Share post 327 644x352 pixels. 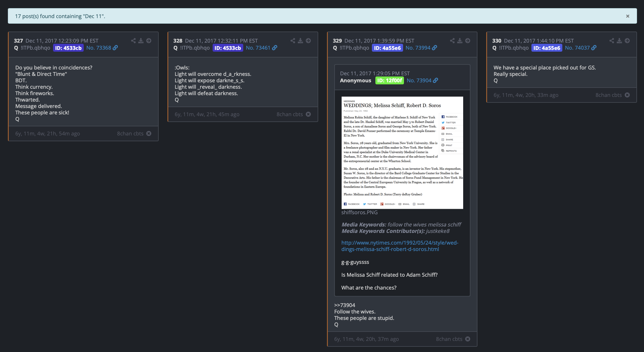point(133,41)
